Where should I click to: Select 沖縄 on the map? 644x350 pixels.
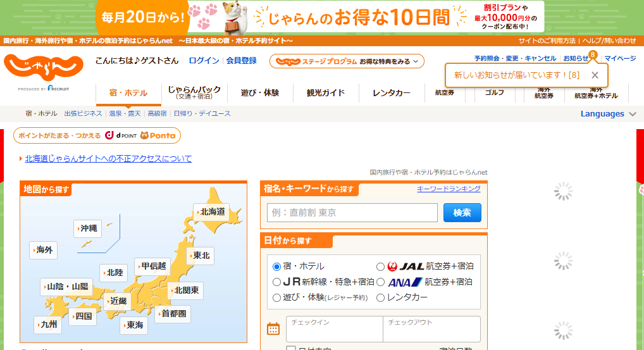point(87,228)
